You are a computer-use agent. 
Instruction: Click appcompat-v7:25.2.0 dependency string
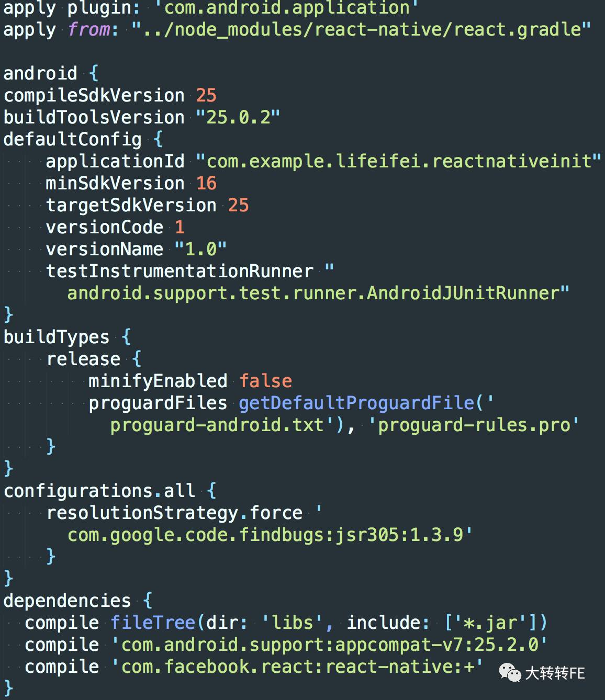click(x=329, y=645)
